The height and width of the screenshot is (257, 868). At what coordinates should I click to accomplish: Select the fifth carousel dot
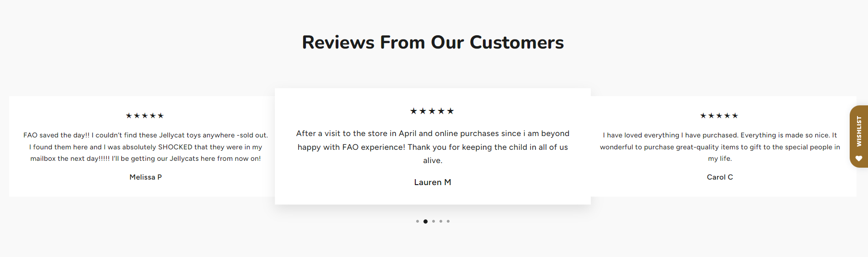click(448, 221)
